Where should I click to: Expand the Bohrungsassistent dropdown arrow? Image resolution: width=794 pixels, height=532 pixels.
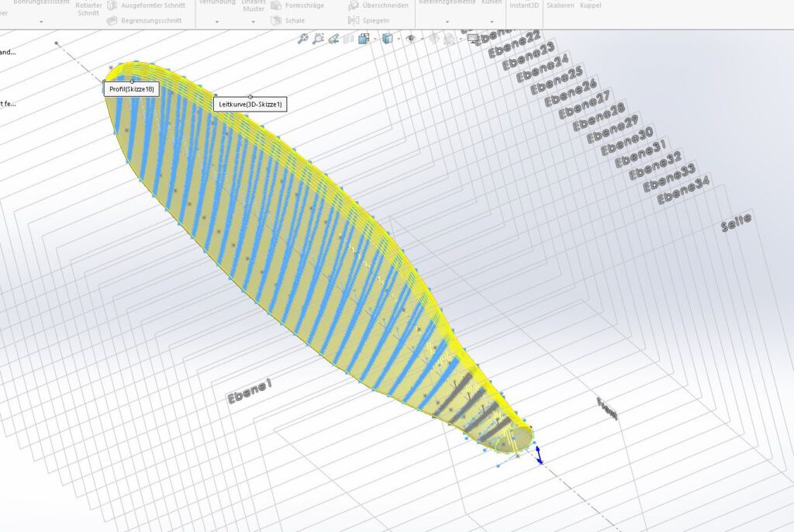(42, 22)
